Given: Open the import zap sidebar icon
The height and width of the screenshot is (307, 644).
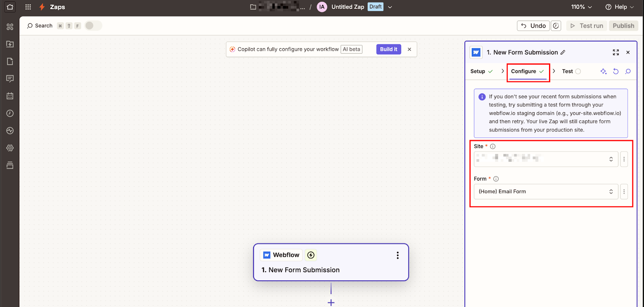Looking at the screenshot, I should (10, 44).
